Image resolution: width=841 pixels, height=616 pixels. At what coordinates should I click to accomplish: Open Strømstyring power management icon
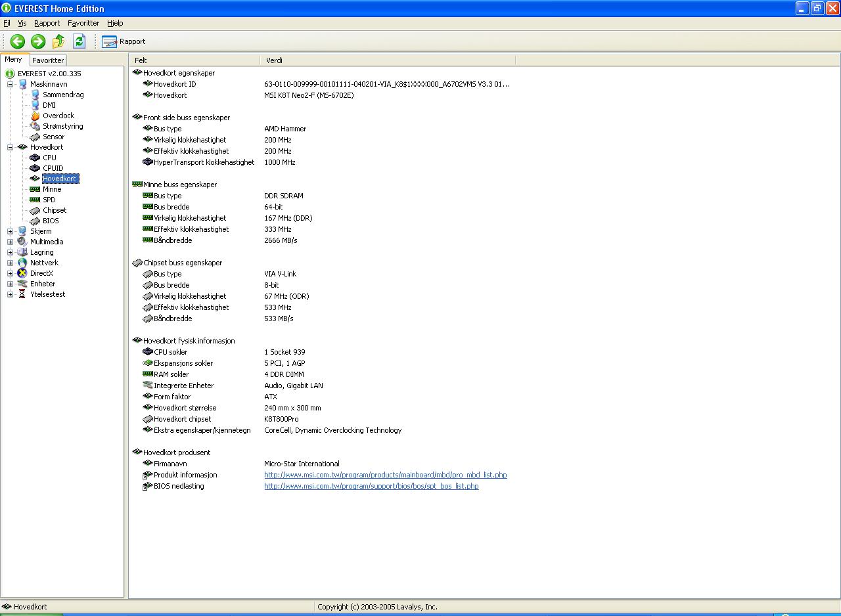[x=35, y=126]
